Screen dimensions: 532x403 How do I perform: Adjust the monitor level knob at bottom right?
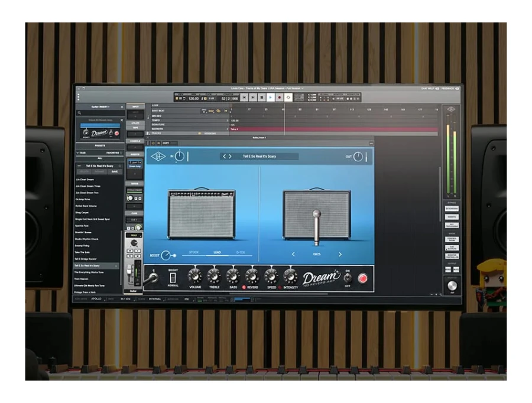click(x=452, y=286)
